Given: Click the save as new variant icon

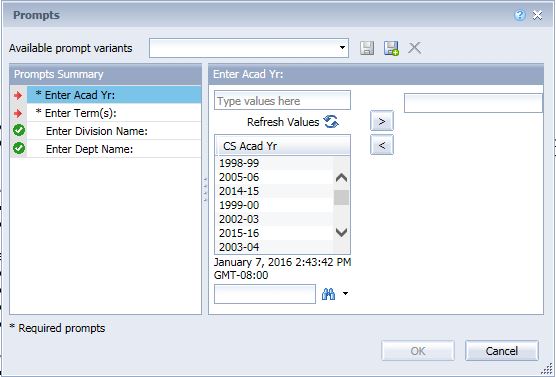Looking at the screenshot, I should (x=391, y=48).
